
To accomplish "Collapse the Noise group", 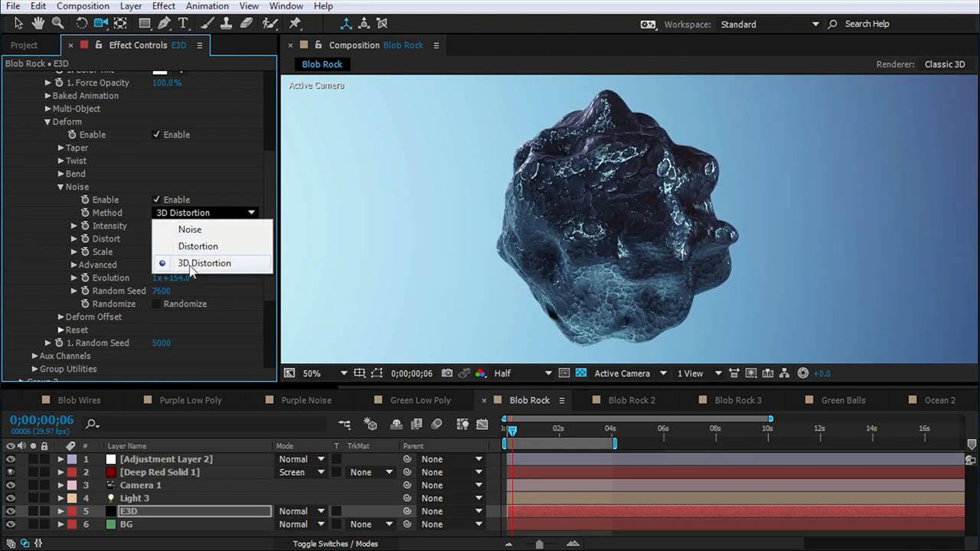I will (61, 187).
